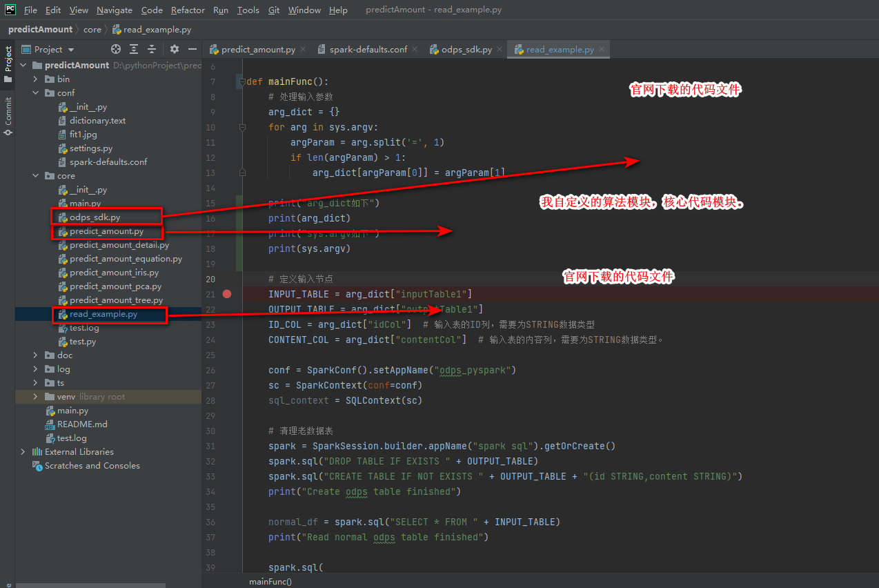Open the Git menu
The image size is (879, 588).
tap(274, 10)
